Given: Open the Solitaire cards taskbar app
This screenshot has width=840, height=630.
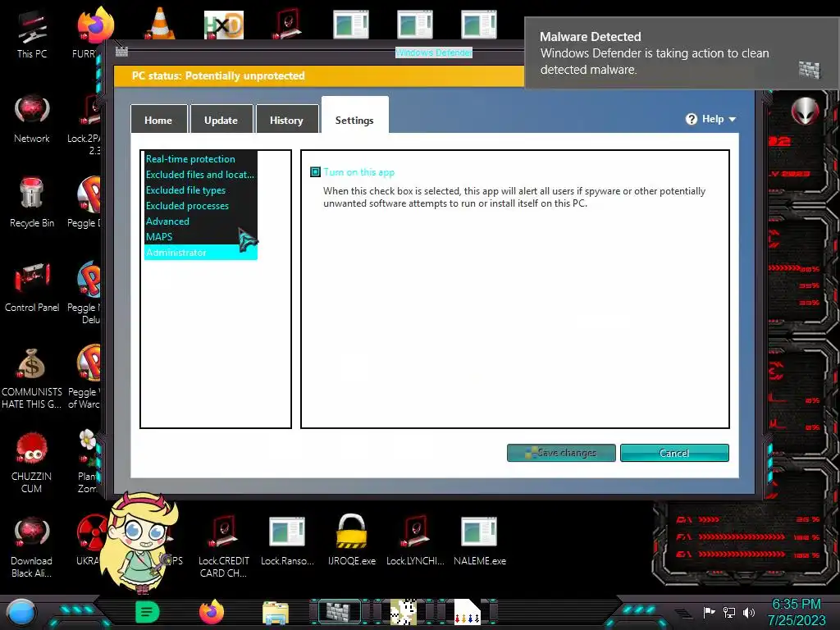Looking at the screenshot, I should tap(467, 612).
